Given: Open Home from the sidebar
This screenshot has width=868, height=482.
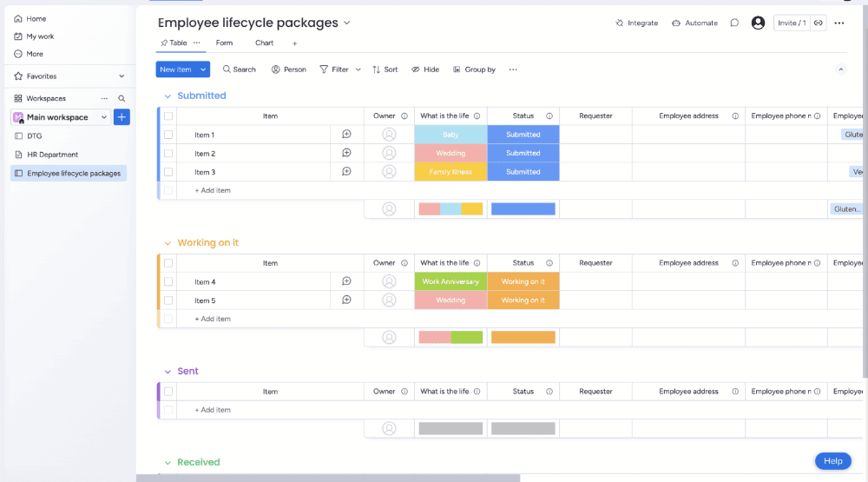Looking at the screenshot, I should coord(30,19).
